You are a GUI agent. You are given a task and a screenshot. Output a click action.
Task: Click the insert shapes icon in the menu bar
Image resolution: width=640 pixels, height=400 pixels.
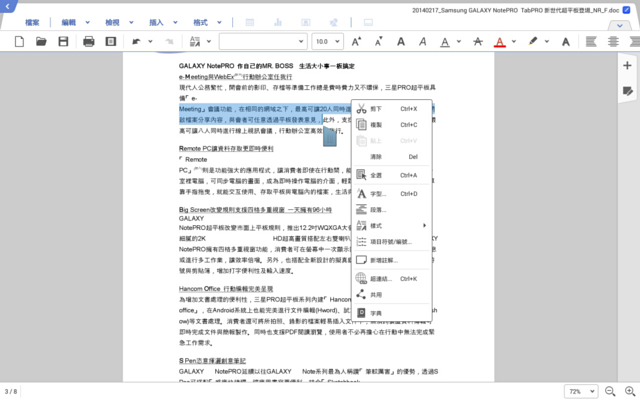pos(334,22)
